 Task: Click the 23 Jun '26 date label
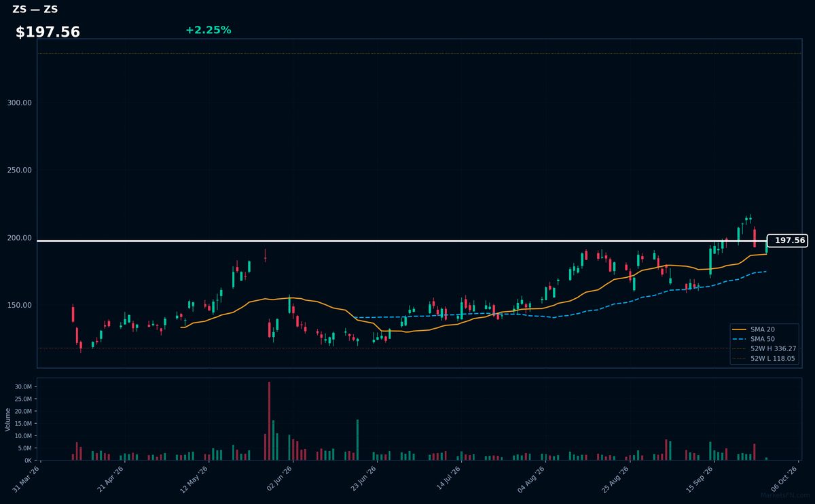[x=363, y=479]
